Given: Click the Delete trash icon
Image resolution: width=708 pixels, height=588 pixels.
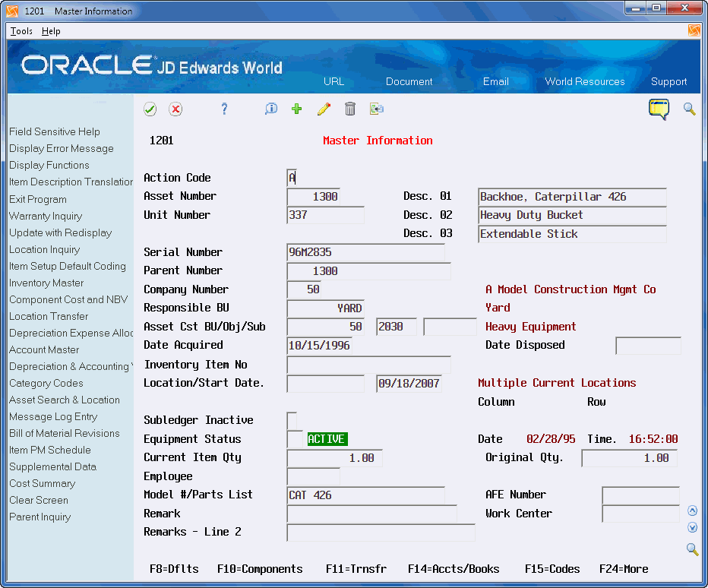Looking at the screenshot, I should click(x=349, y=109).
